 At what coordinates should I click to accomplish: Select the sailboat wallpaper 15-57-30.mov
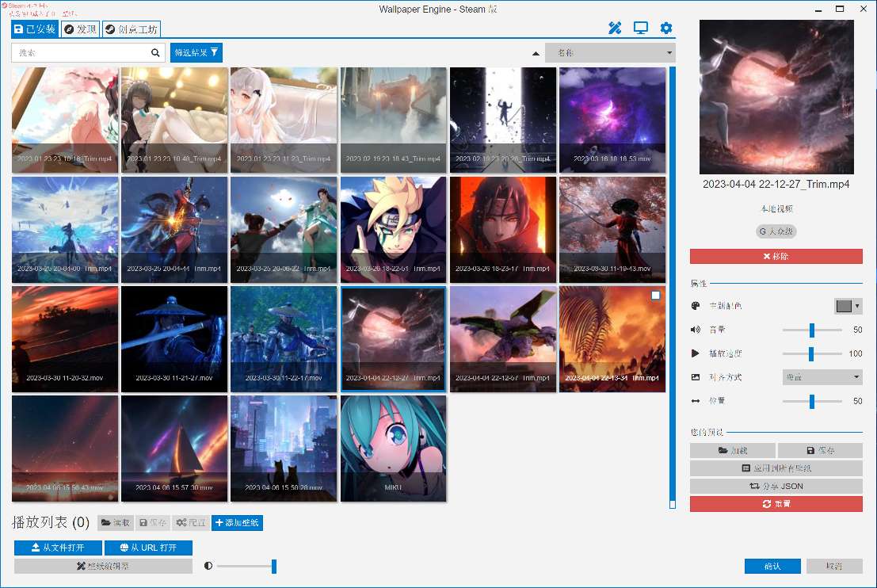(x=174, y=449)
